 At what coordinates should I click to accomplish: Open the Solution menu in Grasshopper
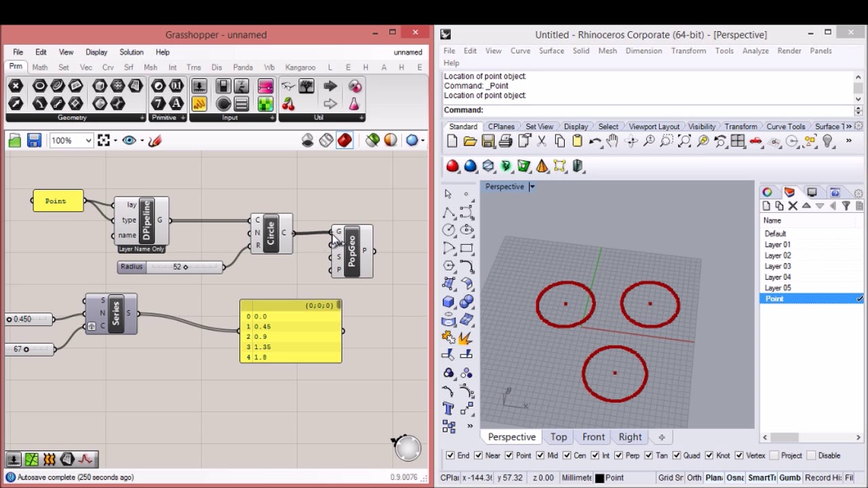[x=131, y=52]
